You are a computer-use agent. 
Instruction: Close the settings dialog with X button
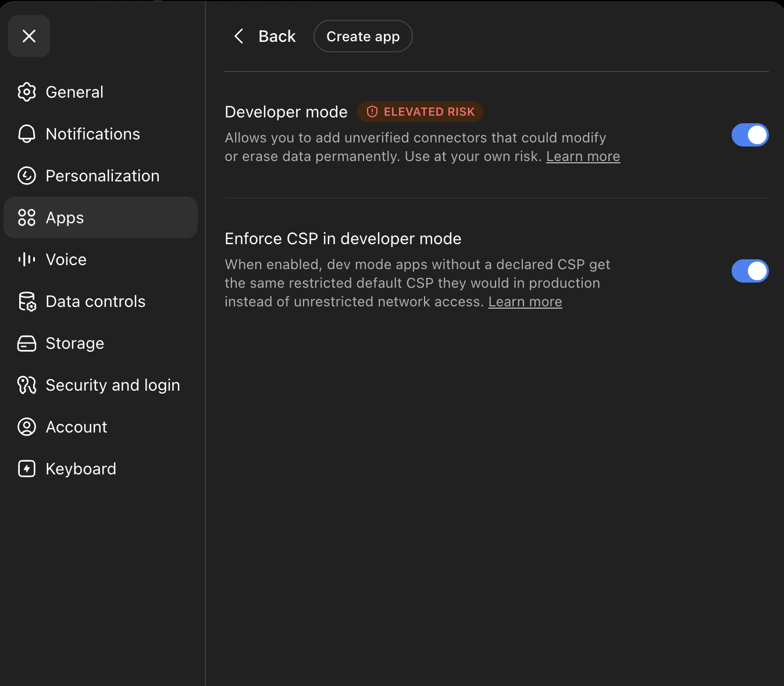click(x=29, y=36)
